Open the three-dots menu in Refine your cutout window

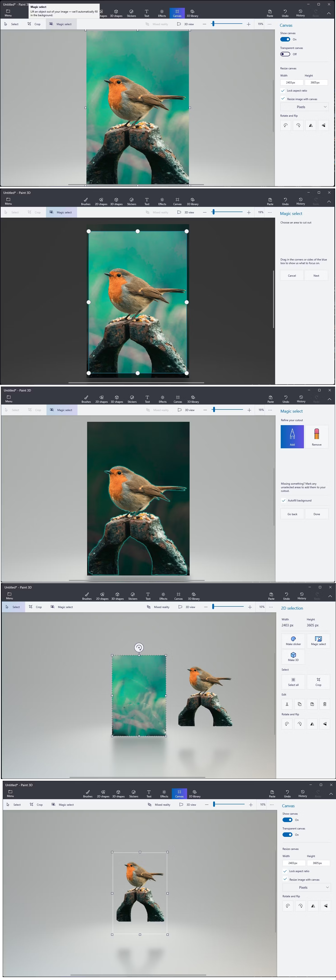(270, 410)
